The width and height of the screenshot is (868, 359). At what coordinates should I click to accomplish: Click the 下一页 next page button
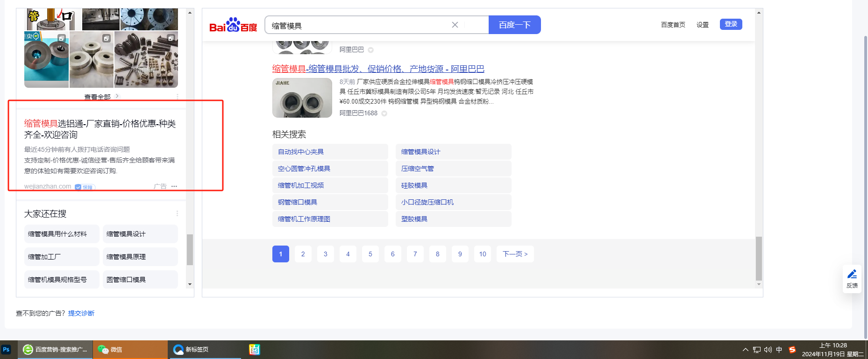515,254
